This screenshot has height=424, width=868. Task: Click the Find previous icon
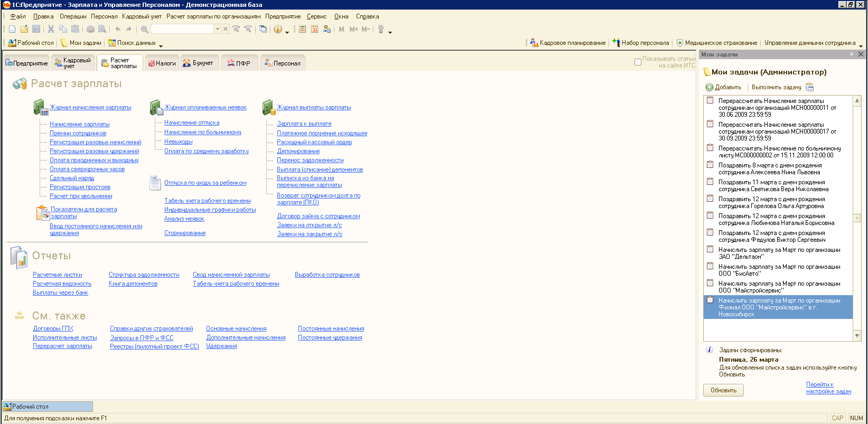[248, 29]
